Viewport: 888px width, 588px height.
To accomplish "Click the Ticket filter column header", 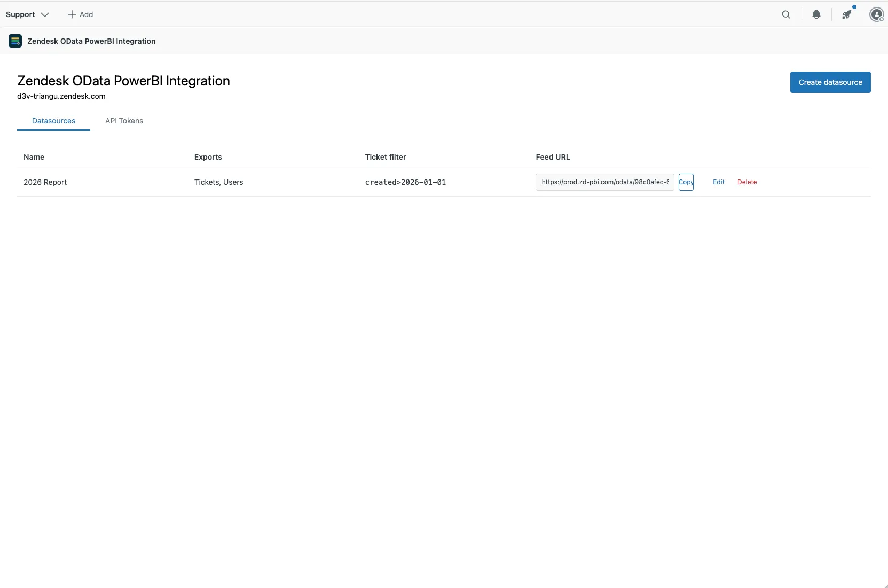I will [386, 157].
